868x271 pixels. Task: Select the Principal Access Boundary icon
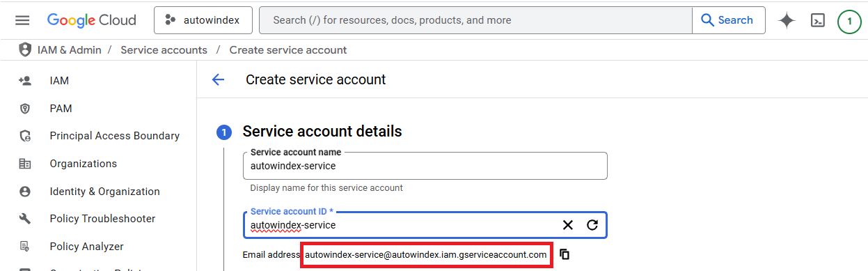(x=25, y=136)
